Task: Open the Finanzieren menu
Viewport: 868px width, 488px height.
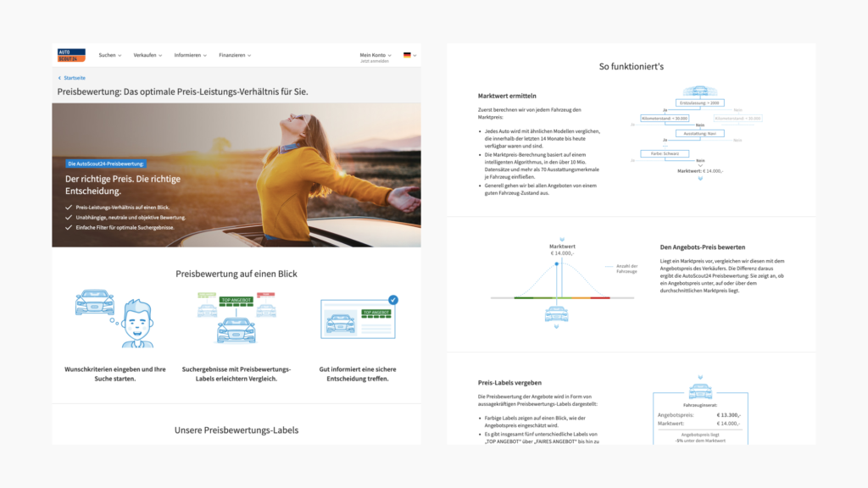Action: point(235,55)
